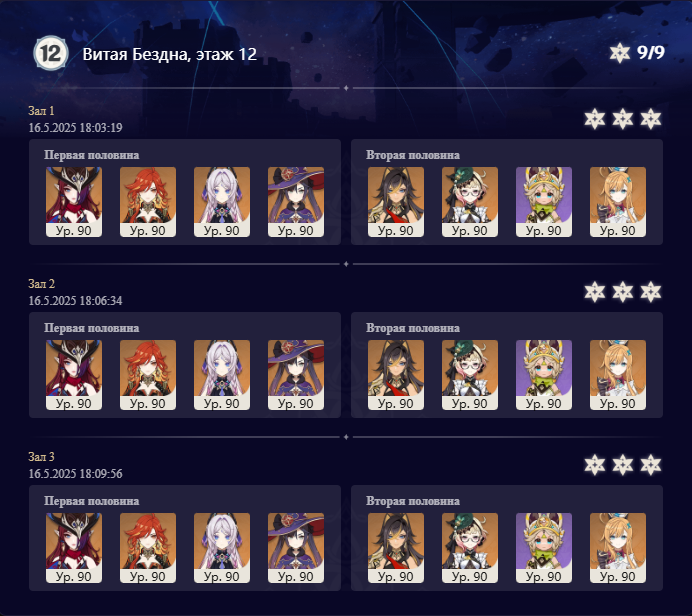Click Первая половина header in Зал 3
The image size is (692, 616).
point(91,501)
